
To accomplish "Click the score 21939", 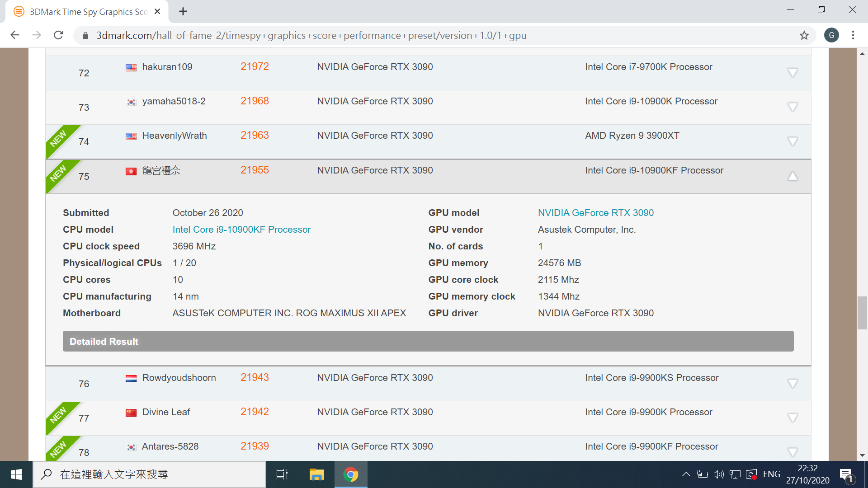I will coord(255,446).
